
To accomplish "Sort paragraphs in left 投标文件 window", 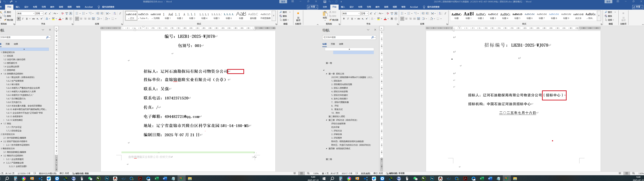I will (115, 14).
